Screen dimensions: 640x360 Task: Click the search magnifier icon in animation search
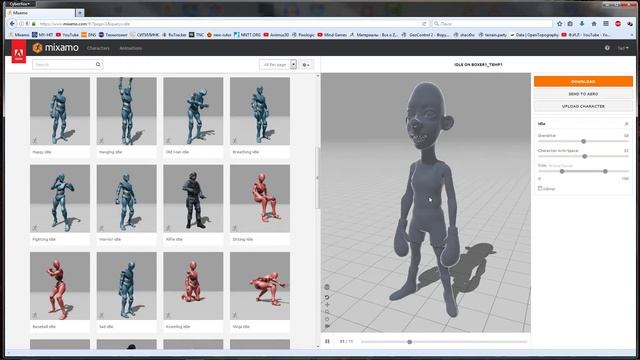[x=98, y=64]
